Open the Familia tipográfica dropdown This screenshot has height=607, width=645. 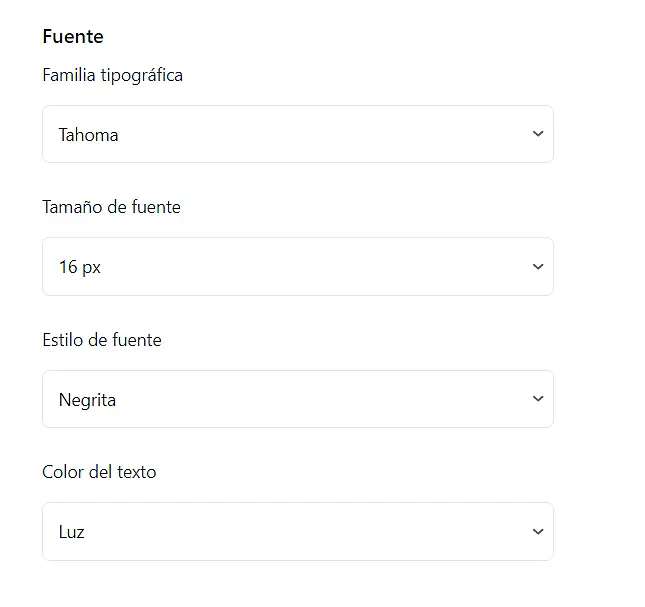[x=297, y=134]
